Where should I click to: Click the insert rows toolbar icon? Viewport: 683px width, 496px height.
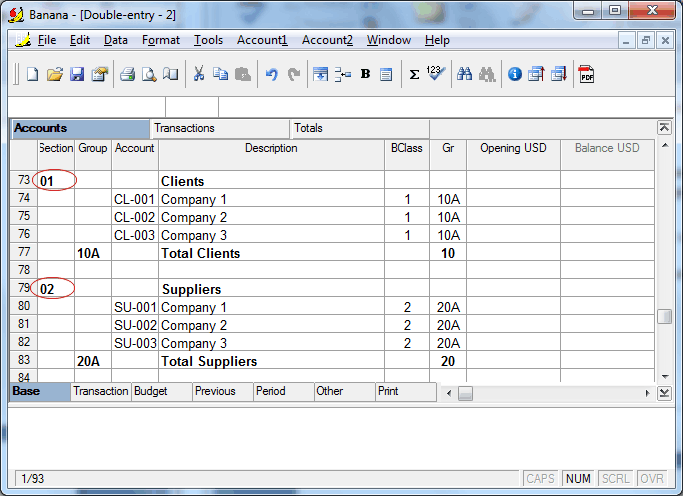(321, 74)
